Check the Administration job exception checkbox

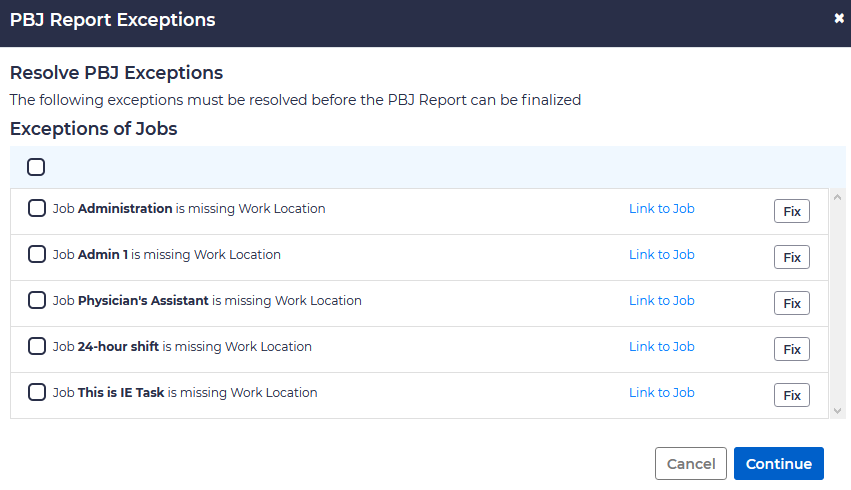(37, 209)
